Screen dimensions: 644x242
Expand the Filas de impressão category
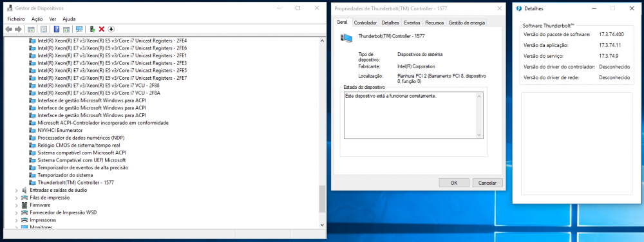[x=17, y=198]
